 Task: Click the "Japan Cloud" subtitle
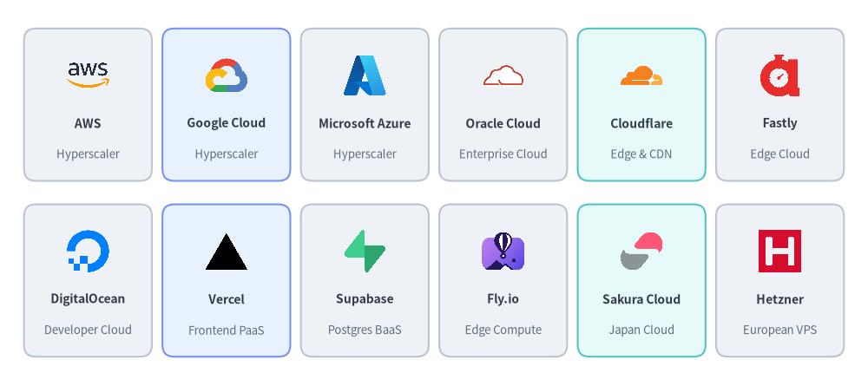point(641,330)
